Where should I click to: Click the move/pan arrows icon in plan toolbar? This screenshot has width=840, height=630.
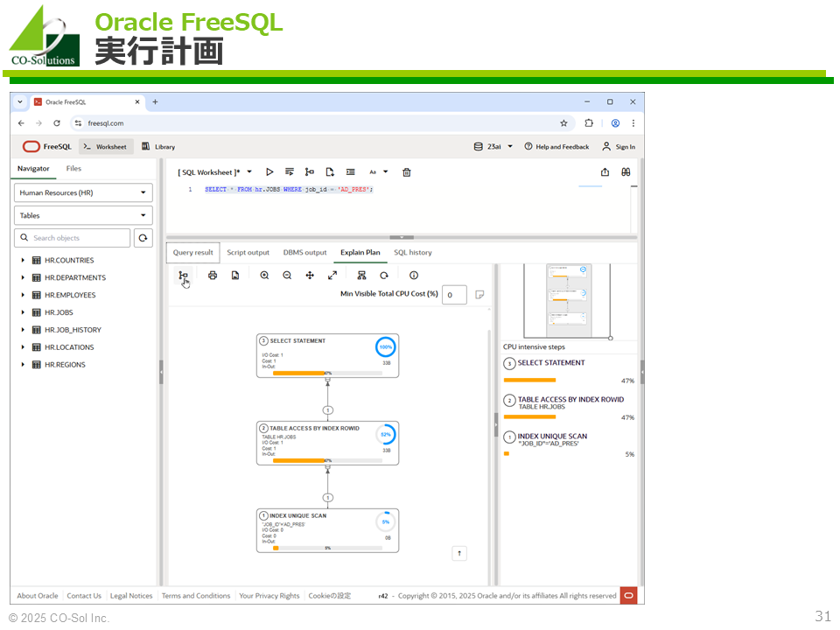[x=310, y=276]
